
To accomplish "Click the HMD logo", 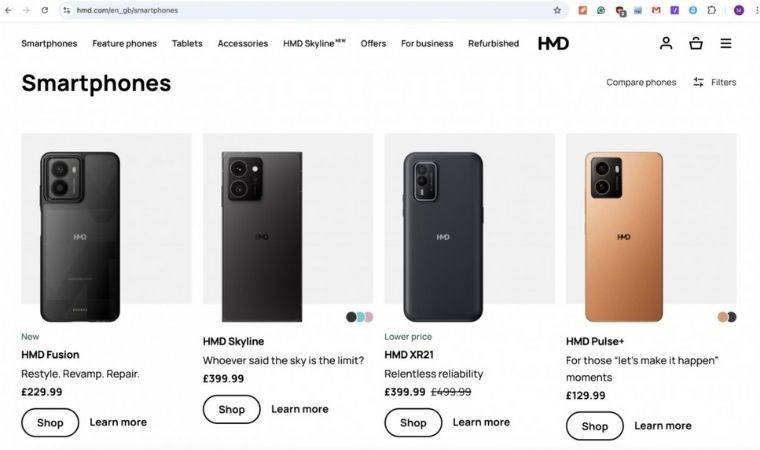I will 553,43.
